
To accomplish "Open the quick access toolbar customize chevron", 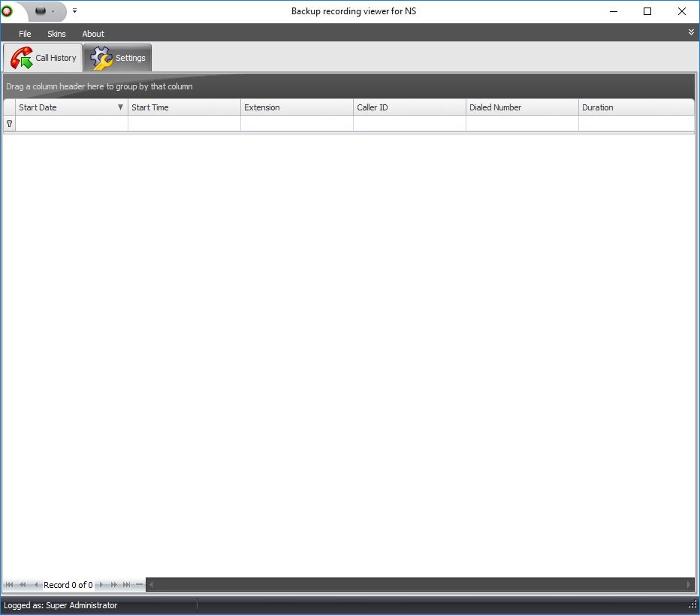I will [x=74, y=11].
